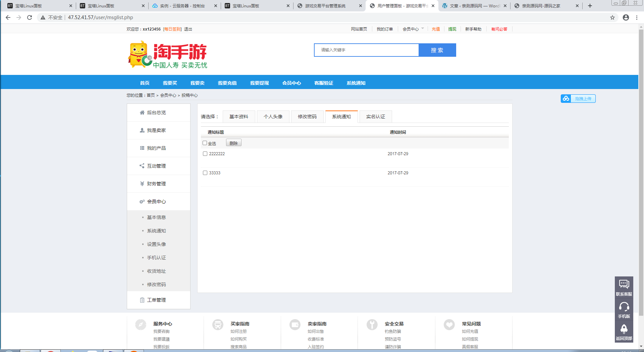Switch to the 游戏交易平台管理系统 browser tab
Viewport: 644px width, 352px height.
[x=325, y=6]
